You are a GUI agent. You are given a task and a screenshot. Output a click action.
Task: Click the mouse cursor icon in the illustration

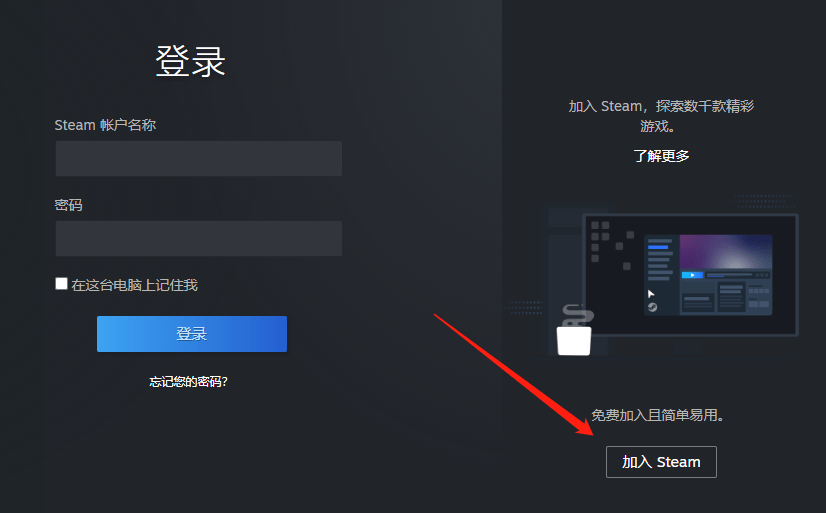651,294
